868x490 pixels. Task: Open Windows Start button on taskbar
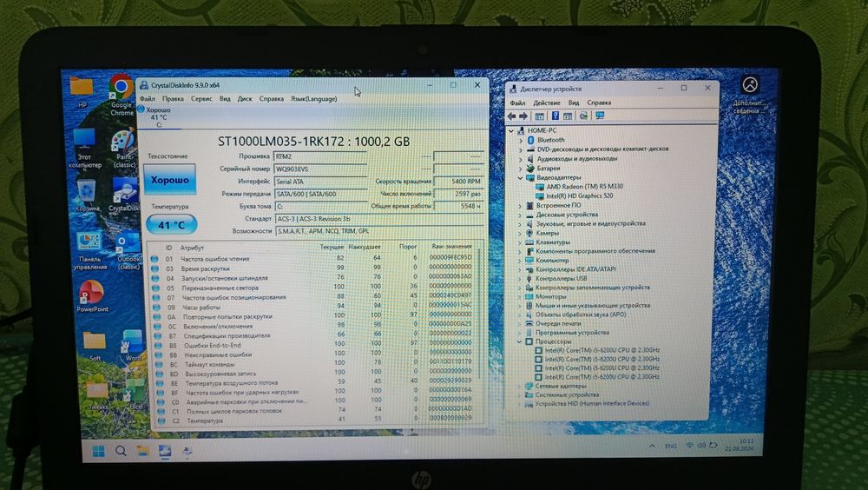tap(99, 451)
